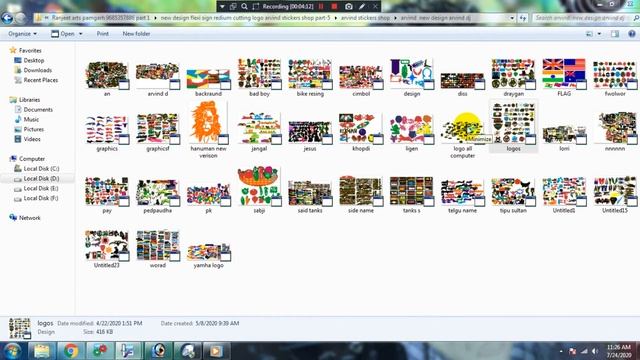Open Local Disk (C:)

click(41, 169)
